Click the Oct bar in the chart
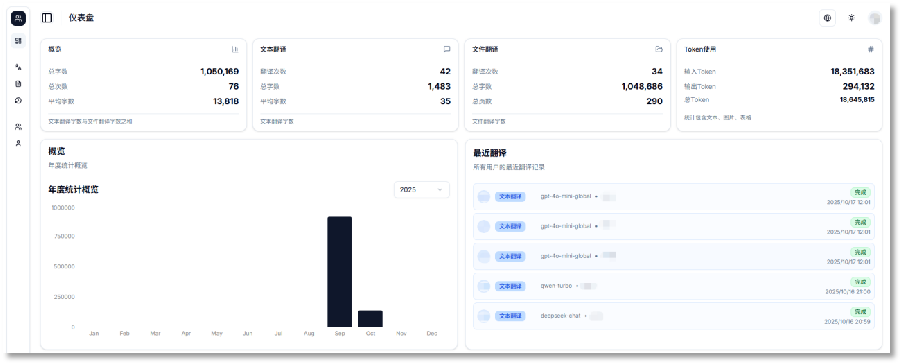The width and height of the screenshot is (901, 364). coord(370,319)
